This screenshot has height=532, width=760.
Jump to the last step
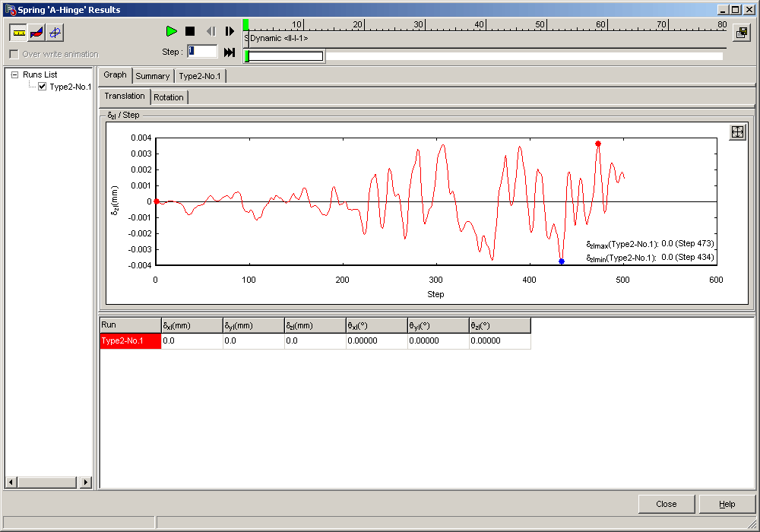(230, 52)
